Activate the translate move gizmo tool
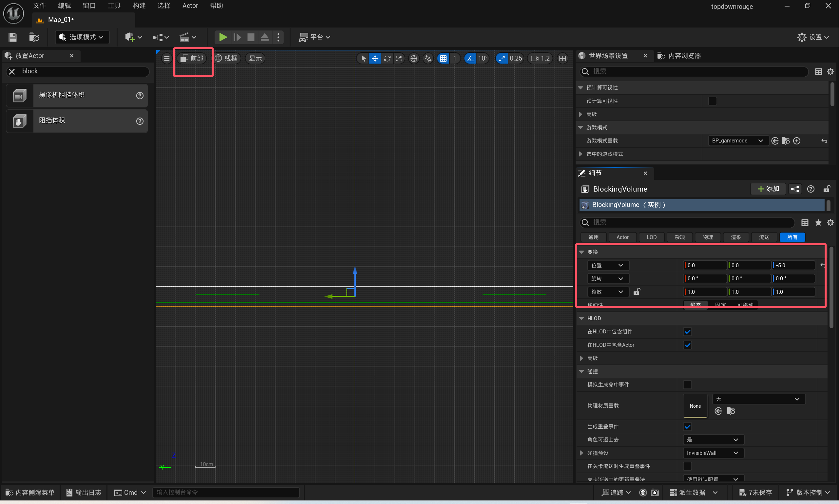The image size is (839, 504). (375, 58)
